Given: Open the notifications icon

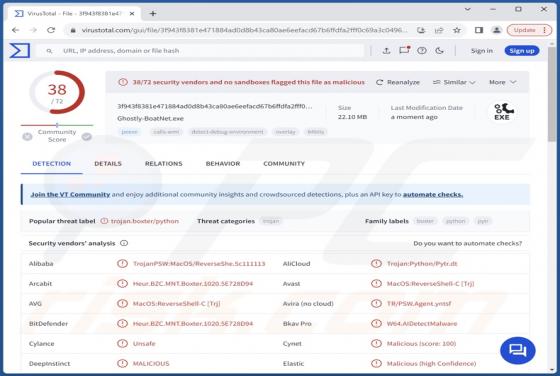Looking at the screenshot, I should tap(404, 50).
